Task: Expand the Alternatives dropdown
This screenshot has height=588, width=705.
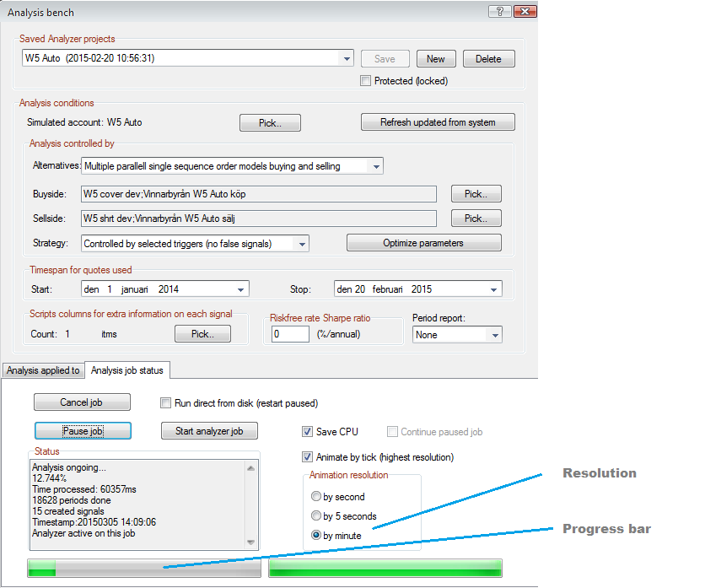Action: (x=376, y=166)
